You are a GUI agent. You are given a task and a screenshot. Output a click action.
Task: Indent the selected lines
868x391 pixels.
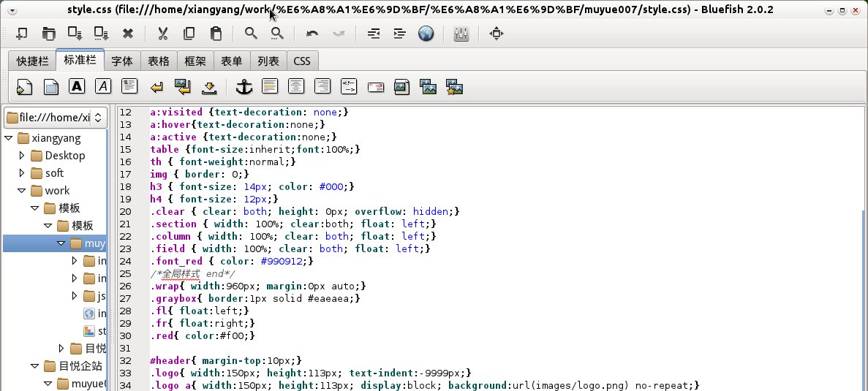click(400, 34)
